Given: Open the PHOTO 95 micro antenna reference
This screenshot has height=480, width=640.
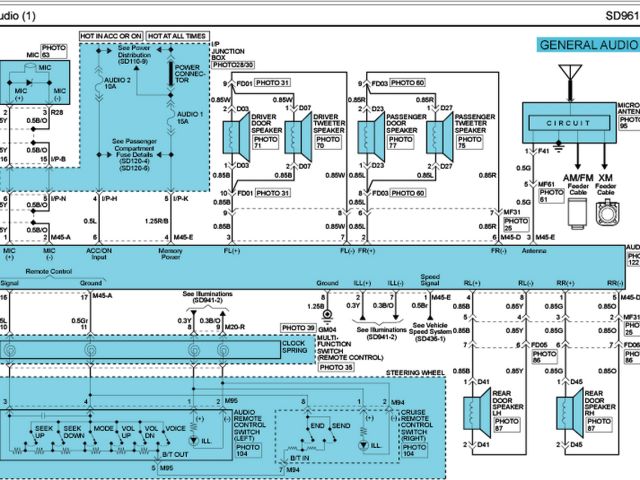Looking at the screenshot, I should [x=629, y=120].
